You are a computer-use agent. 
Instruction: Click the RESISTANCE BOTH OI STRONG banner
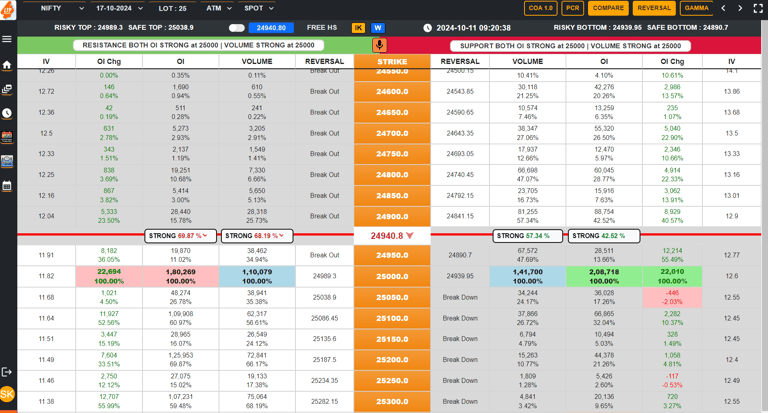tap(198, 45)
